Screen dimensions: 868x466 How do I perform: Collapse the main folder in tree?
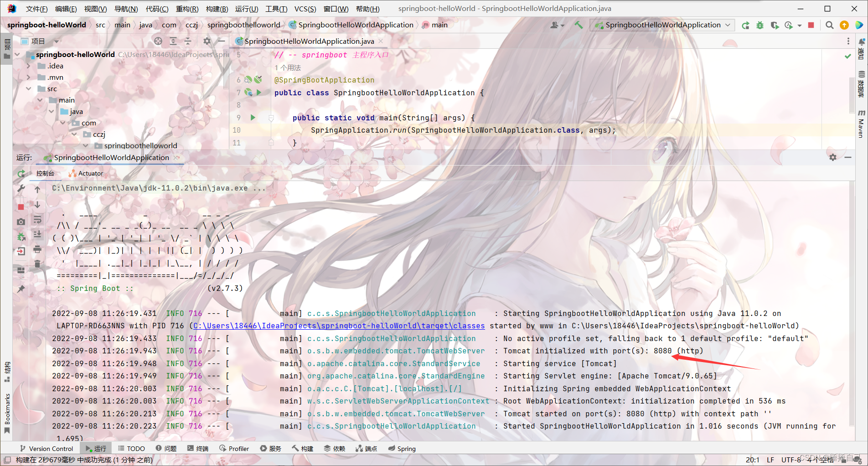[40, 100]
